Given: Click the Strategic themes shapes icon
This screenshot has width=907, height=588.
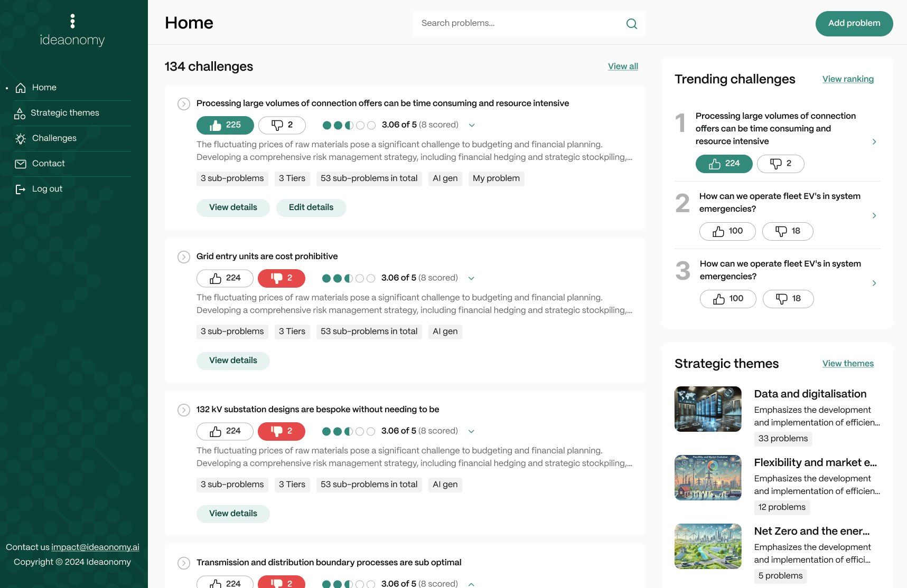Looking at the screenshot, I should tap(20, 113).
